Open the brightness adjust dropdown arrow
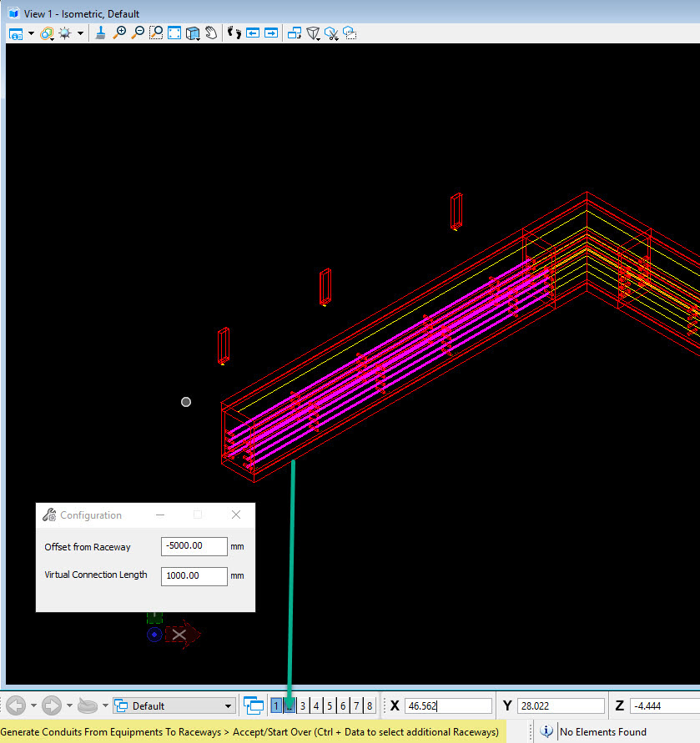Image resolution: width=700 pixels, height=743 pixels. point(81,33)
